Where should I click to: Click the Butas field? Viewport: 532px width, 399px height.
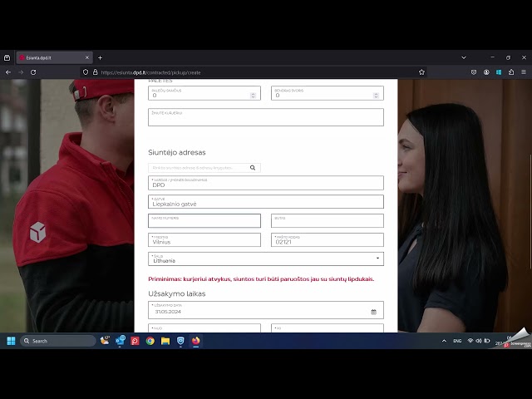(x=328, y=221)
